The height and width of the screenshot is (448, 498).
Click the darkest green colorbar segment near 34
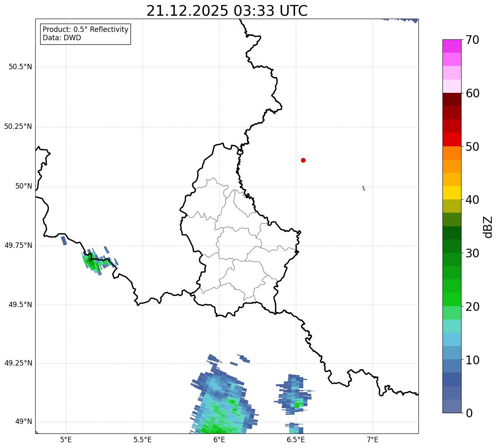(452, 233)
